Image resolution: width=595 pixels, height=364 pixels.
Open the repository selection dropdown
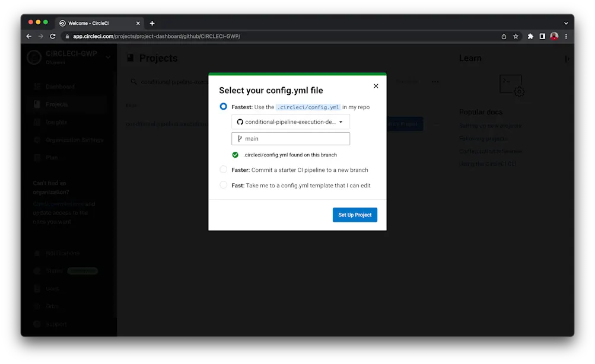tap(290, 122)
